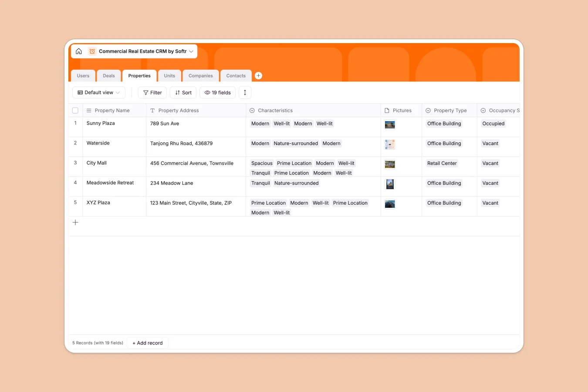The image size is (588, 392).
Task: Click the row height adjustment icon
Action: [245, 92]
